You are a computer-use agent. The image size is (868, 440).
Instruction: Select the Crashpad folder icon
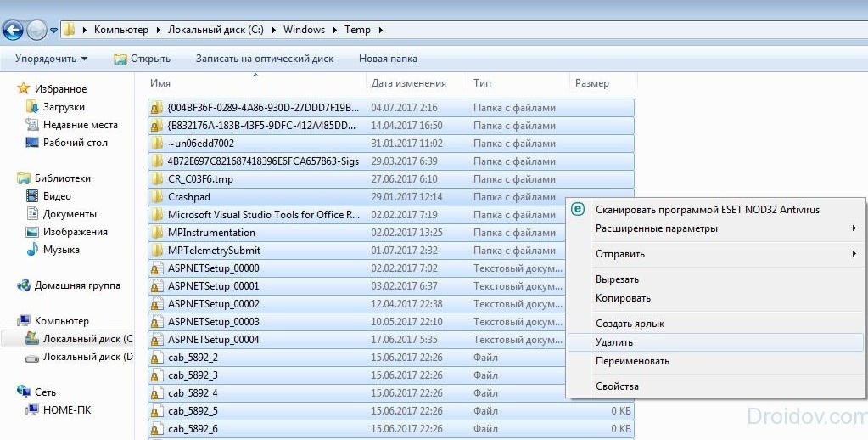tap(157, 197)
